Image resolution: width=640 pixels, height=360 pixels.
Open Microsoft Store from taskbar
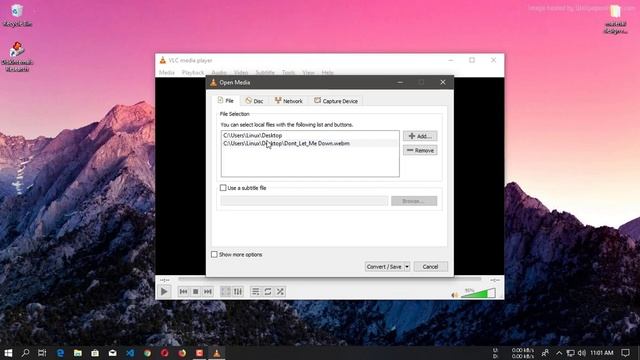click(x=95, y=353)
